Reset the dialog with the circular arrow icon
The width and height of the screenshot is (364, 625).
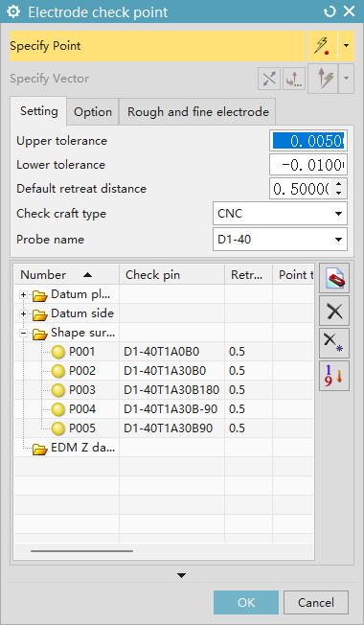point(330,12)
